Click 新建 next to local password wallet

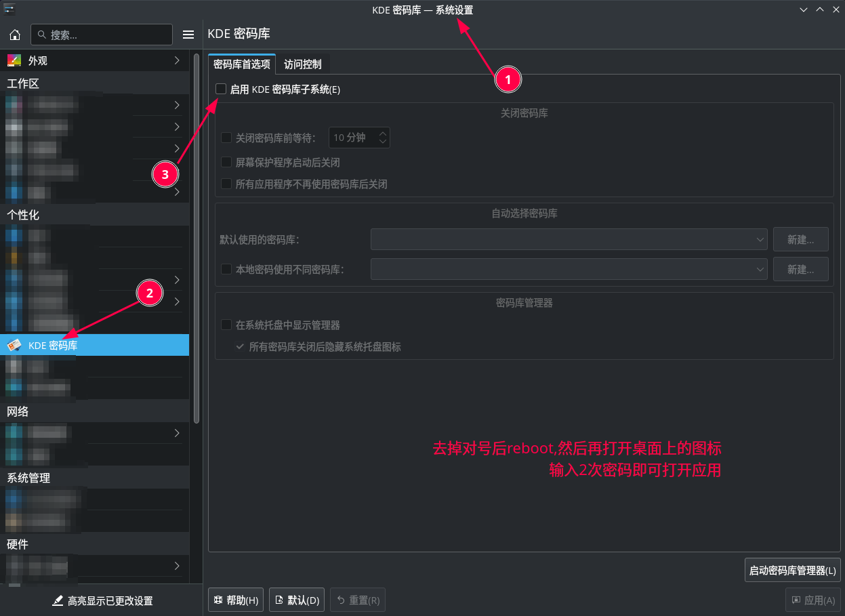coord(801,269)
